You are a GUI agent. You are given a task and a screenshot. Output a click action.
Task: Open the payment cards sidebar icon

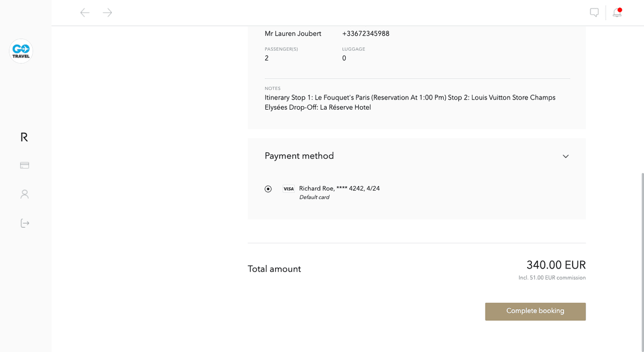tap(25, 165)
